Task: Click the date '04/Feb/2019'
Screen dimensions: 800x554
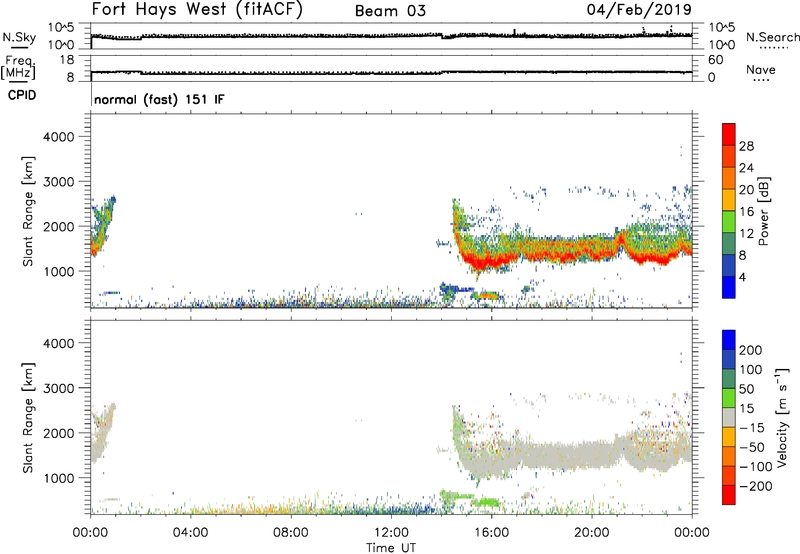Action: (x=639, y=9)
